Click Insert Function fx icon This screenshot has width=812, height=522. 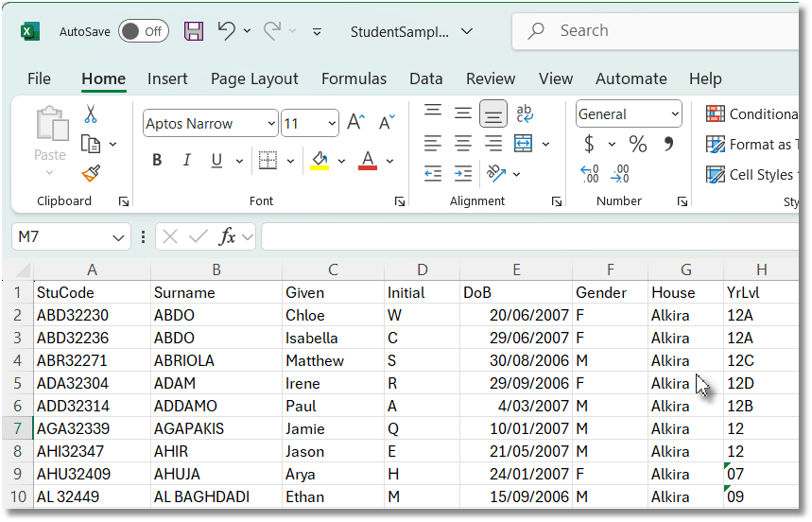coord(227,236)
